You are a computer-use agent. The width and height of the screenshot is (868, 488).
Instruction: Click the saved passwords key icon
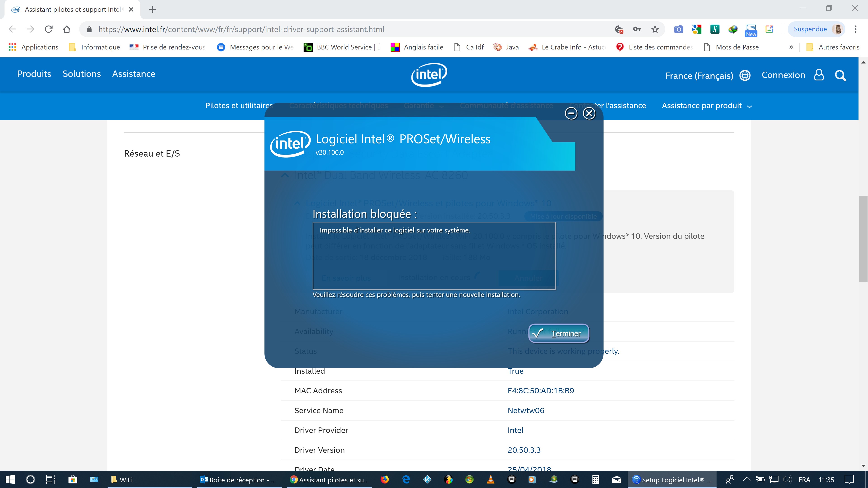coord(637,29)
